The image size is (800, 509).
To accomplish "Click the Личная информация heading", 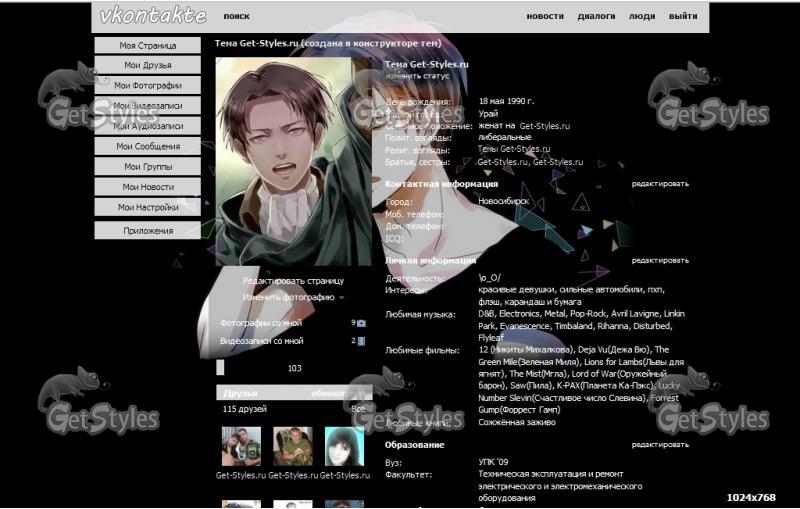I will (430, 260).
